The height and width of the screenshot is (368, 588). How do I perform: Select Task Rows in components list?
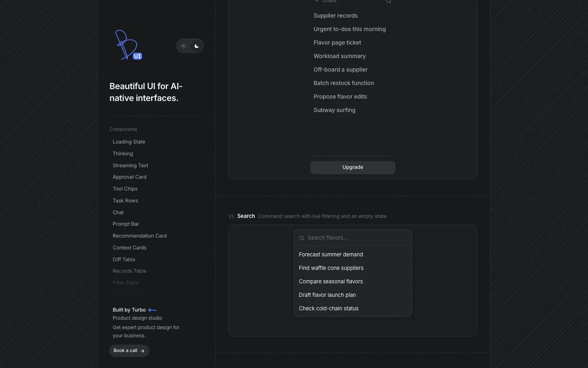pyautogui.click(x=125, y=201)
